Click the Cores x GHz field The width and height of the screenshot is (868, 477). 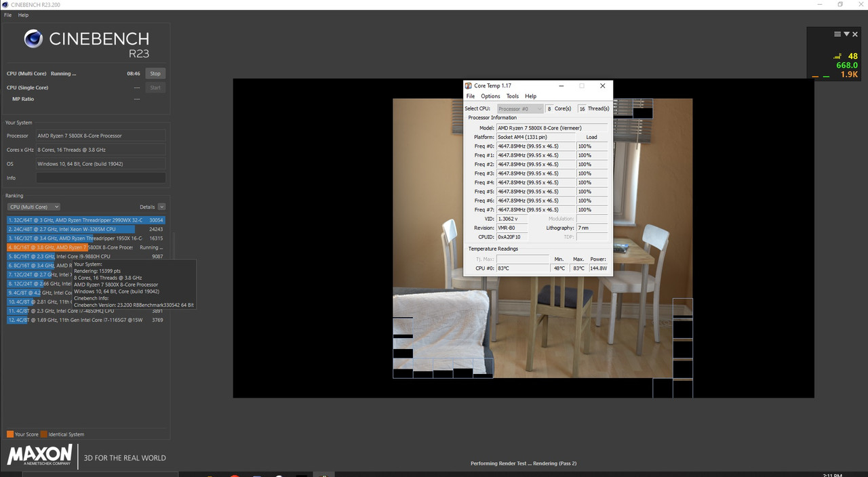pos(100,150)
